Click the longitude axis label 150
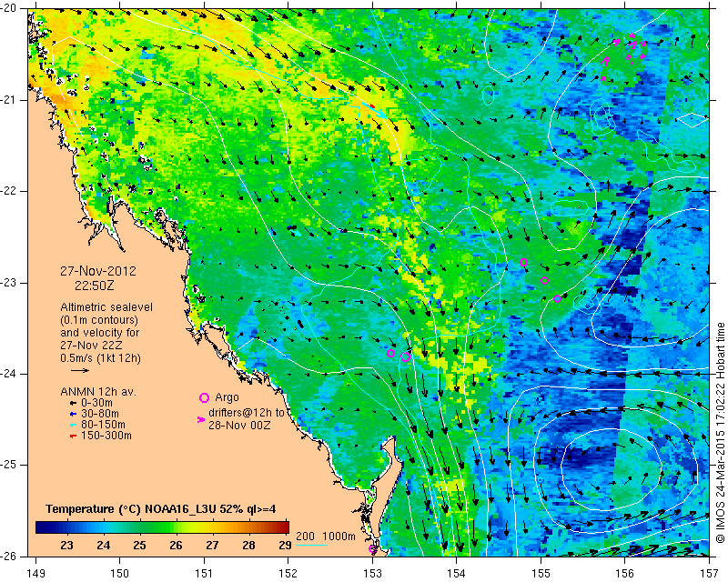728x582 pixels. point(119,573)
